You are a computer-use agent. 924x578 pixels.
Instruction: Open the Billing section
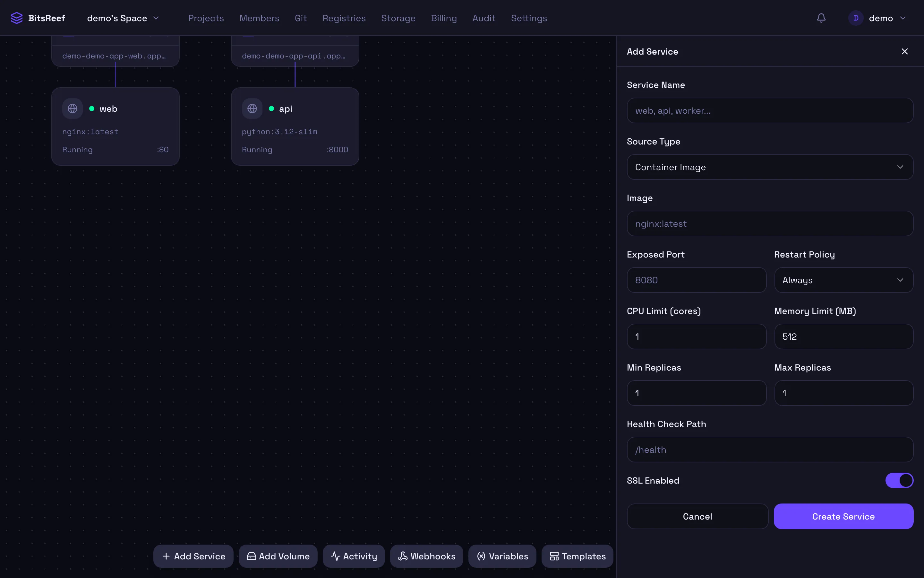[x=444, y=18]
